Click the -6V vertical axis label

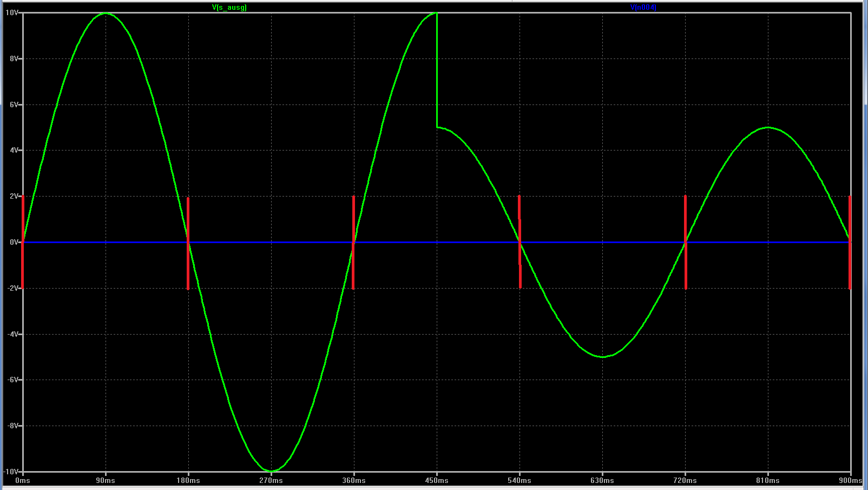(13, 380)
